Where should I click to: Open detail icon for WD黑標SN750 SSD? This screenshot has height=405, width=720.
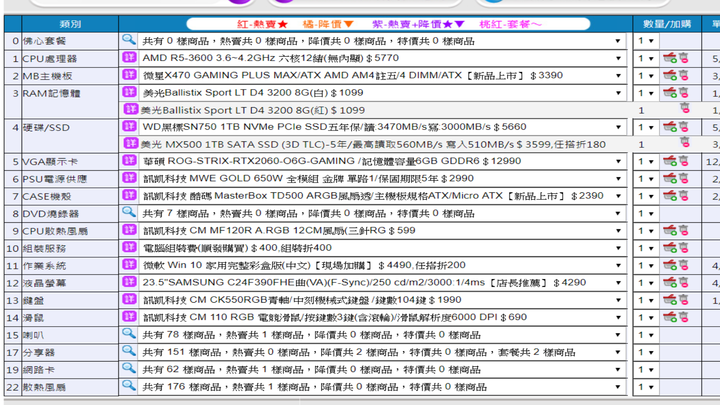pyautogui.click(x=129, y=126)
